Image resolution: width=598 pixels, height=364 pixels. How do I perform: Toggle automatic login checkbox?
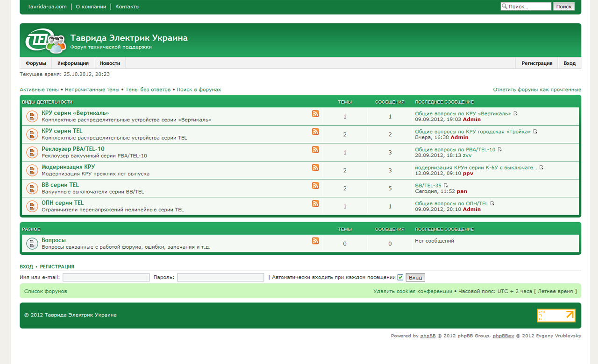(400, 277)
